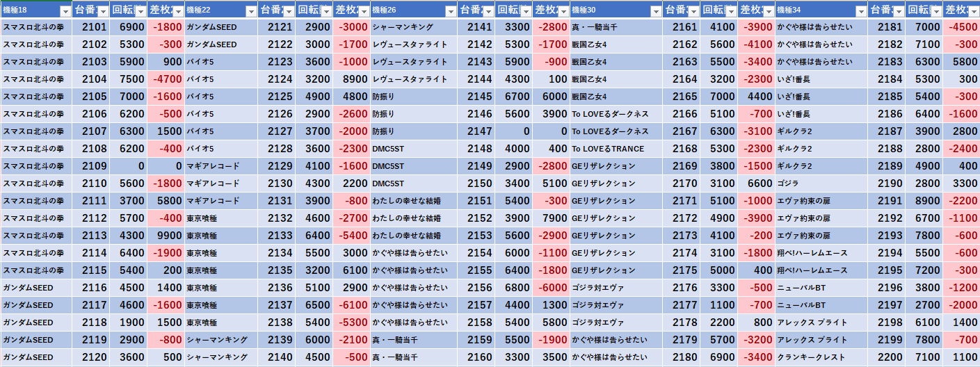Open the 機種30 column filter dropdown

(655, 11)
